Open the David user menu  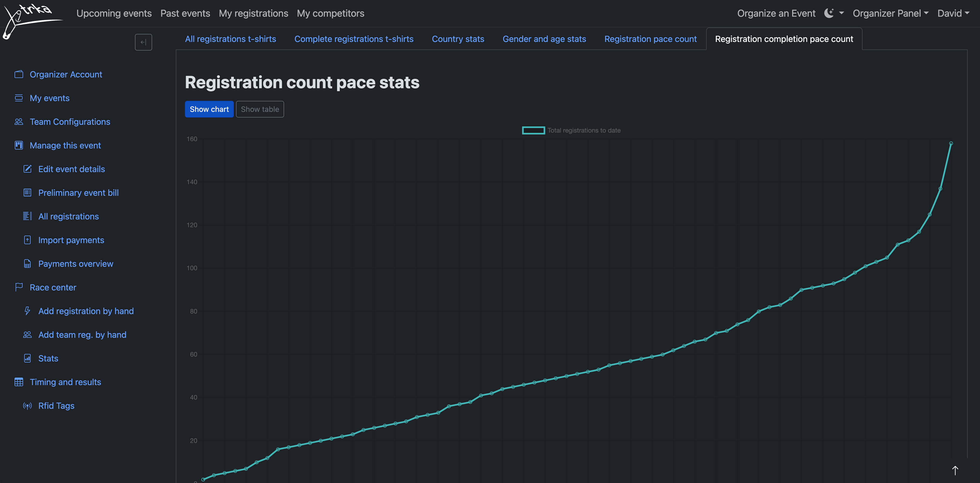point(953,13)
